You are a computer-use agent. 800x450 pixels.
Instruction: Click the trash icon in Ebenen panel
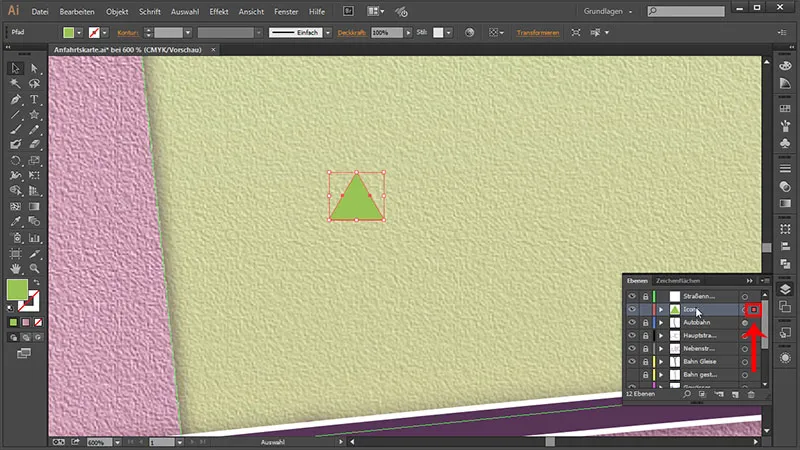click(751, 394)
